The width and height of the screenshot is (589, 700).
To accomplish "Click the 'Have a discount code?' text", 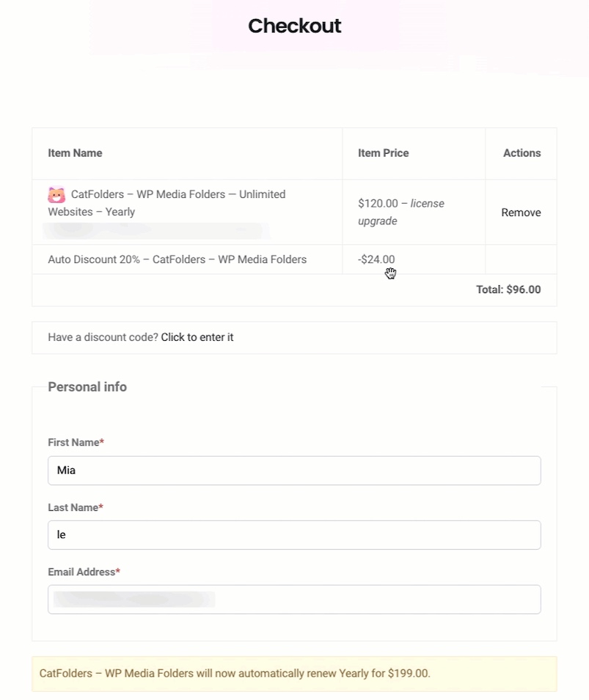I will pos(103,337).
